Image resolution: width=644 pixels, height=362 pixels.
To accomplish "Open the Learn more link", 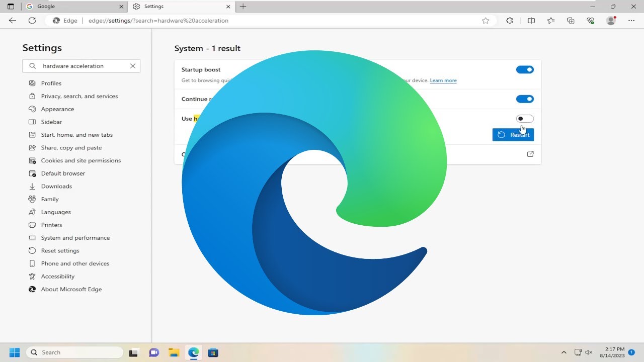I will pyautogui.click(x=443, y=80).
